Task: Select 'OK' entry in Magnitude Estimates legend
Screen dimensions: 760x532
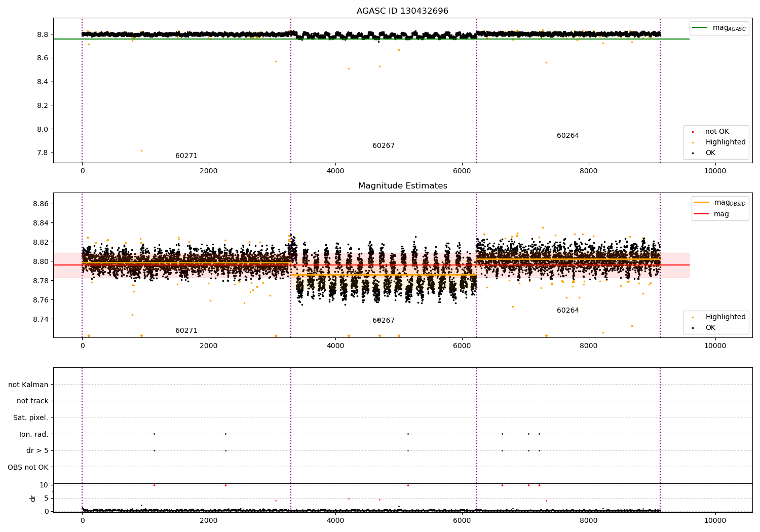Action: (x=710, y=328)
